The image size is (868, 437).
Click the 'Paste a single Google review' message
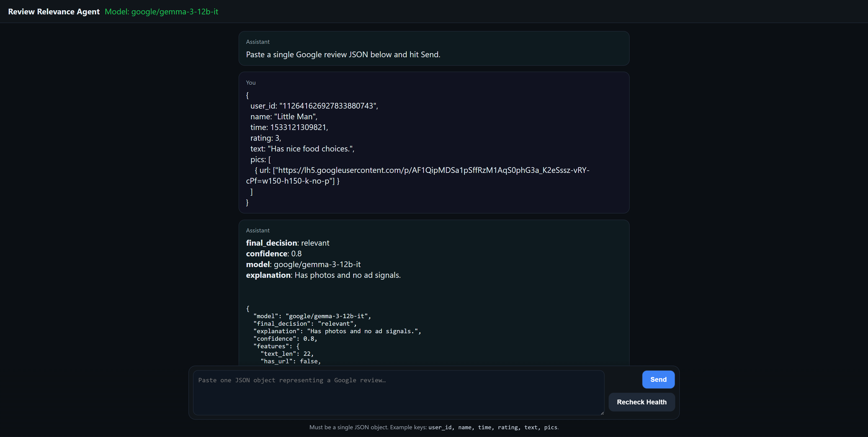343,54
